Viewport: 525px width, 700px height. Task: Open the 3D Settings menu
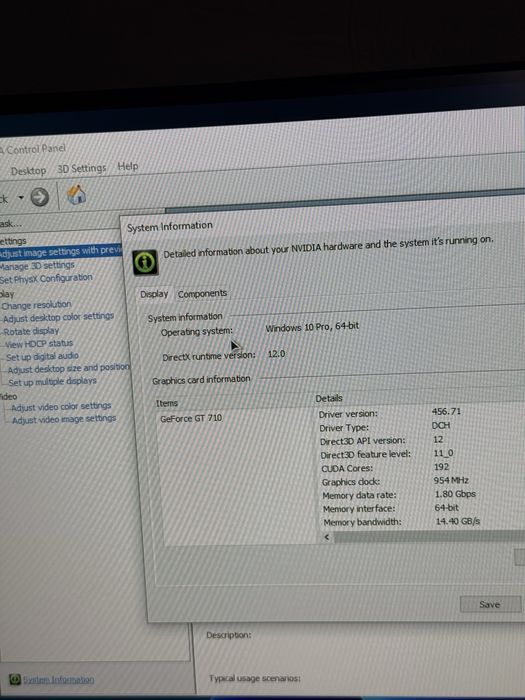(x=82, y=169)
